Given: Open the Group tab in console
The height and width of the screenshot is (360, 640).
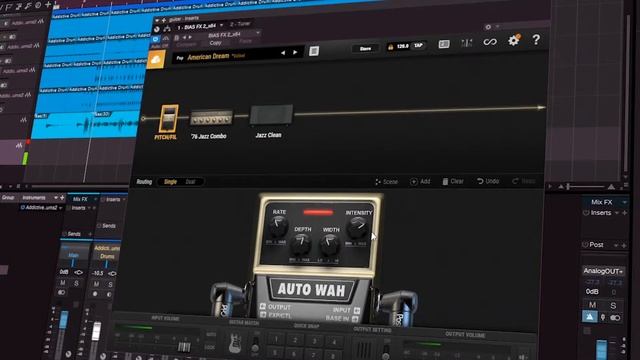Looking at the screenshot, I should click(x=8, y=198).
